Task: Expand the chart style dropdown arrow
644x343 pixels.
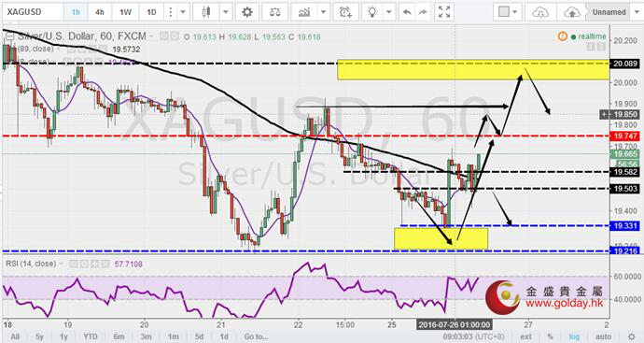Action: pyautogui.click(x=226, y=12)
